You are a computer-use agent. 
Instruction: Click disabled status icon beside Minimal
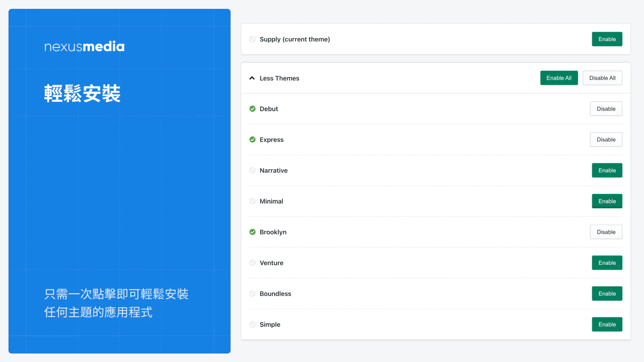tap(252, 201)
